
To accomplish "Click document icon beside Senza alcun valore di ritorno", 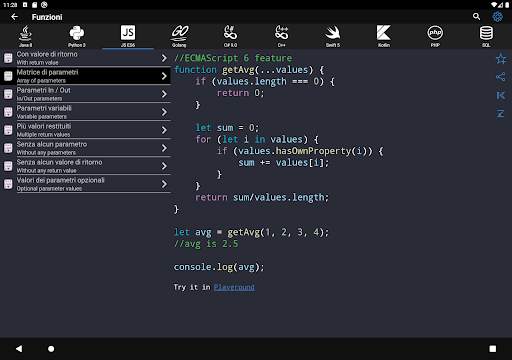I will pos(8,166).
